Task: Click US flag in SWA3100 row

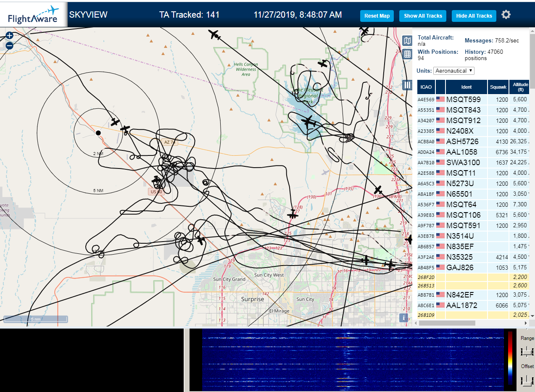Action: tap(440, 163)
